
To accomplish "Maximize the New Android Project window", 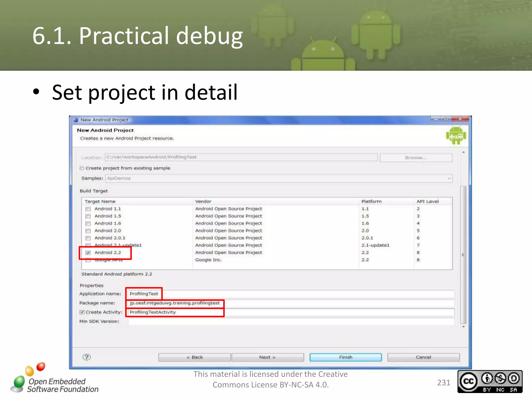I will tap(446, 119).
